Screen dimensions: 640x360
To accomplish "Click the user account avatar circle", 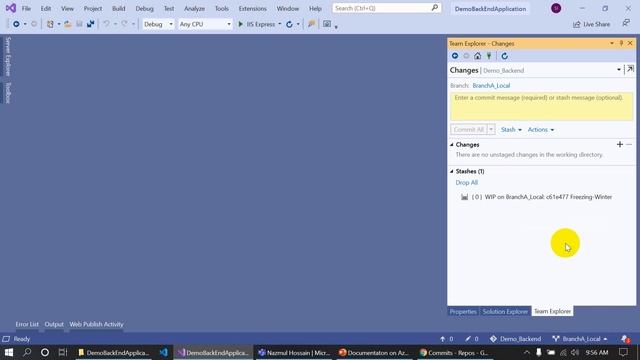I will [556, 8].
